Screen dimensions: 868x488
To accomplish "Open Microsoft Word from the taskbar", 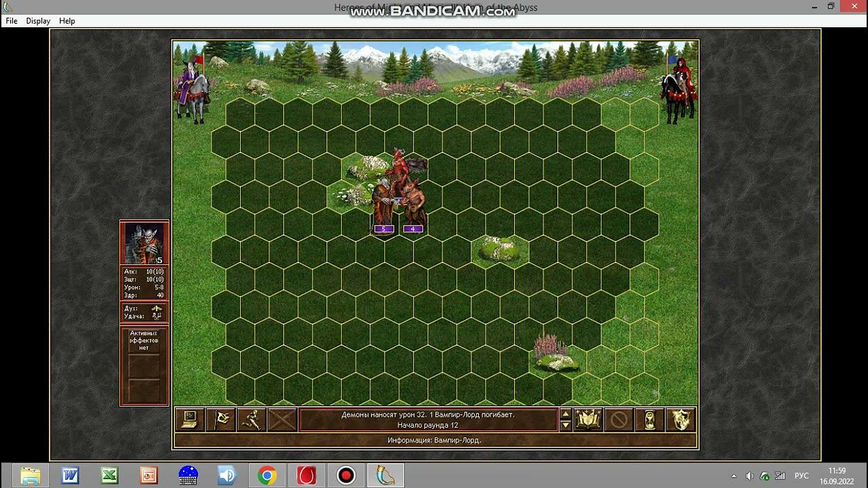I will [70, 476].
